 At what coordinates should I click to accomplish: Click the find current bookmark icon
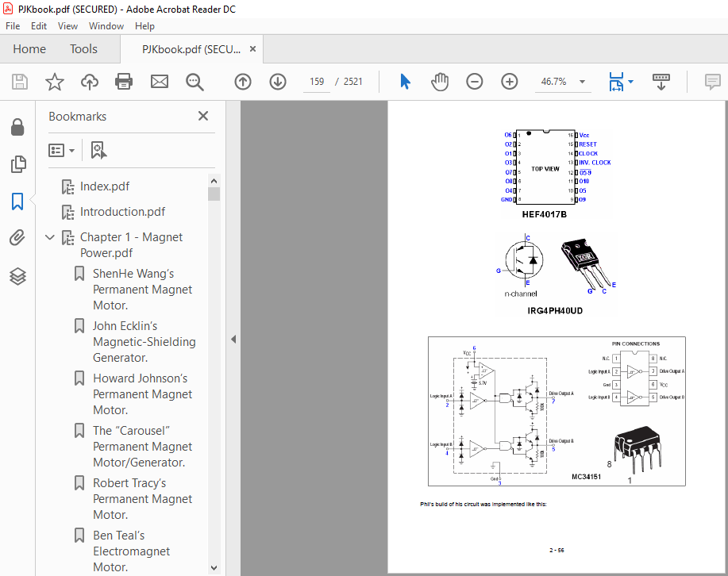click(98, 151)
